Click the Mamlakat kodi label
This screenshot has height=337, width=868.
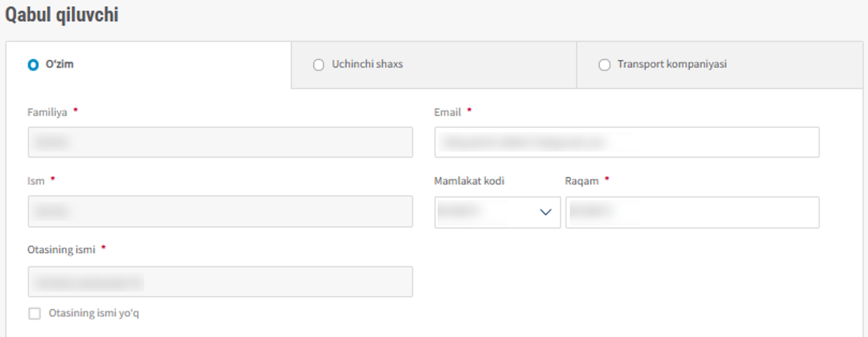tap(469, 181)
